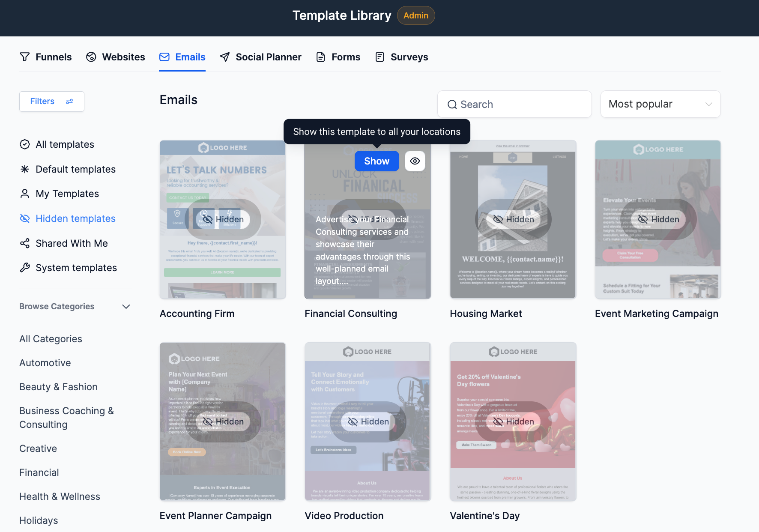Click the Funnels funnel icon
The width and height of the screenshot is (759, 532).
tap(25, 57)
